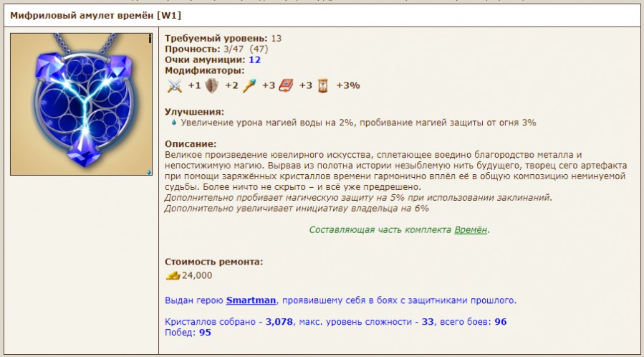Click the water drop icon beside the upgrade text
The height and width of the screenshot is (357, 644).
tap(174, 123)
